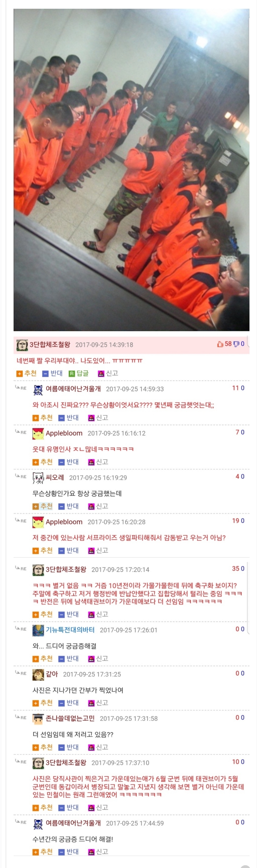The image size is (257, 868).
Task: Click 추천 under 3단합체조철왕's top comment
Action: click(x=26, y=373)
